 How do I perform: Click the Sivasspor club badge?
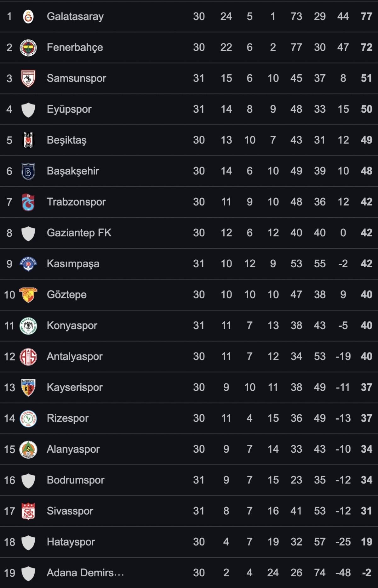[x=28, y=511]
